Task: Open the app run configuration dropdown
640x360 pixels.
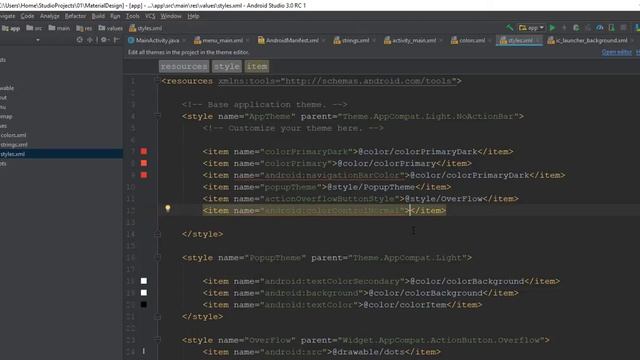Action: pyautogui.click(x=531, y=28)
